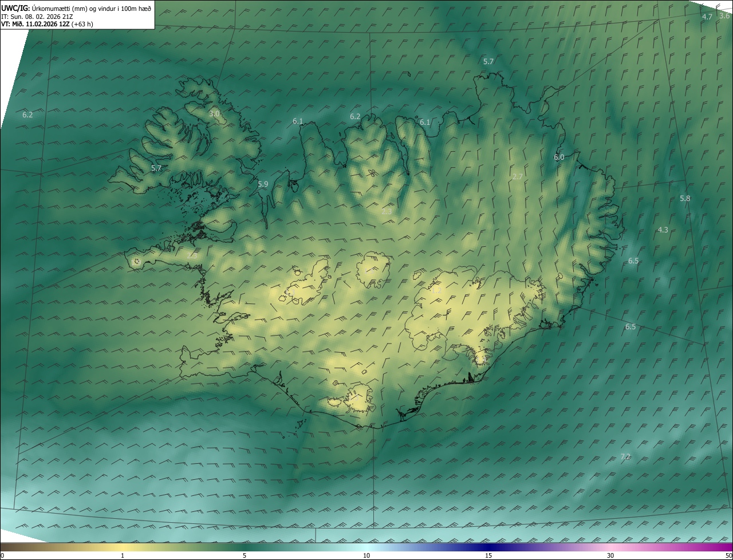This screenshot has height=560, width=733.
Task: Select the 6.0 value label
Action: coord(559,157)
